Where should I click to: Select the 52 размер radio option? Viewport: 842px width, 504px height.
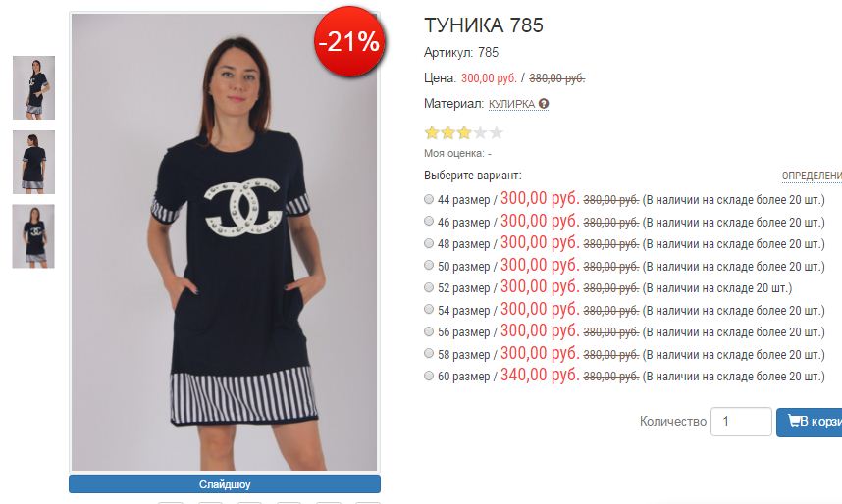[429, 287]
